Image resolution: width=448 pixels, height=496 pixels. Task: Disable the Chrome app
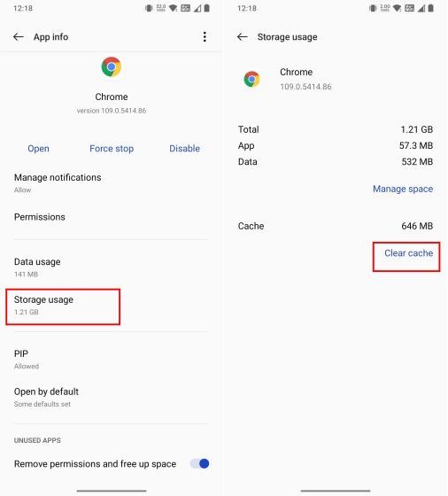(x=185, y=149)
